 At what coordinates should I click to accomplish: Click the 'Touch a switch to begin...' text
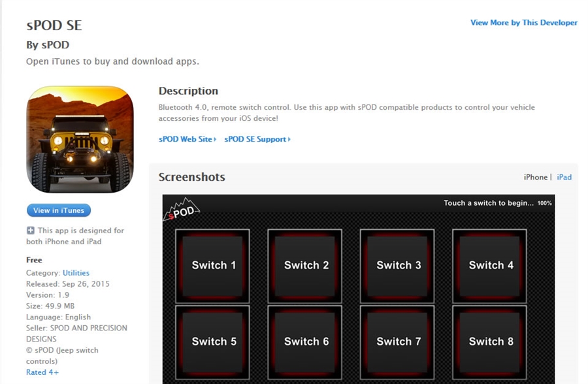pyautogui.click(x=488, y=203)
